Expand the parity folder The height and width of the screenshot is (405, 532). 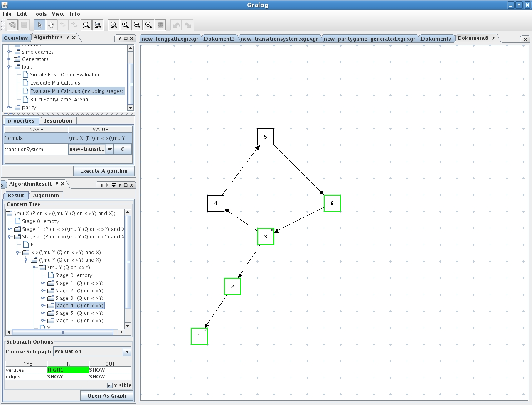click(9, 108)
